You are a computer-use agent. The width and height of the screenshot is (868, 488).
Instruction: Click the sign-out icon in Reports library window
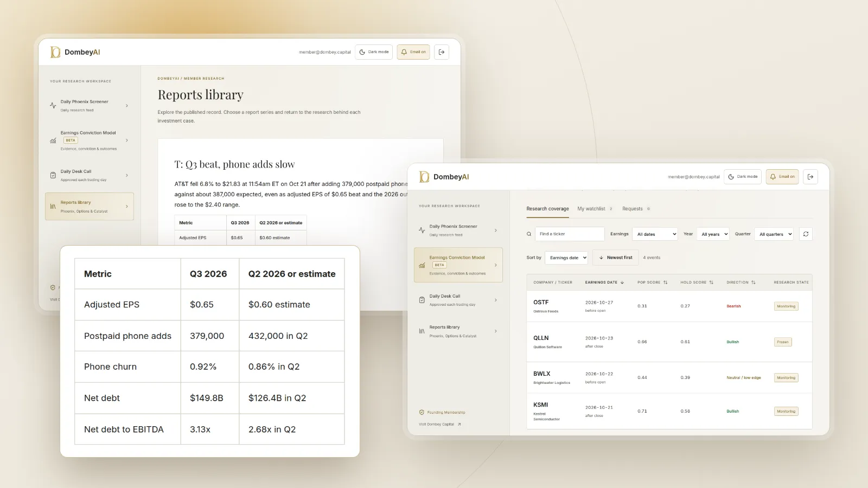pyautogui.click(x=442, y=52)
